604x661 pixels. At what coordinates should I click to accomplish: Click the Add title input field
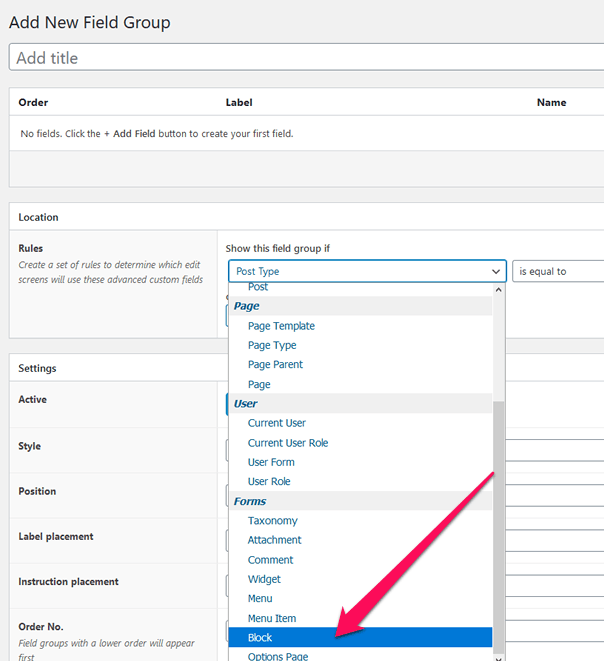pyautogui.click(x=306, y=58)
